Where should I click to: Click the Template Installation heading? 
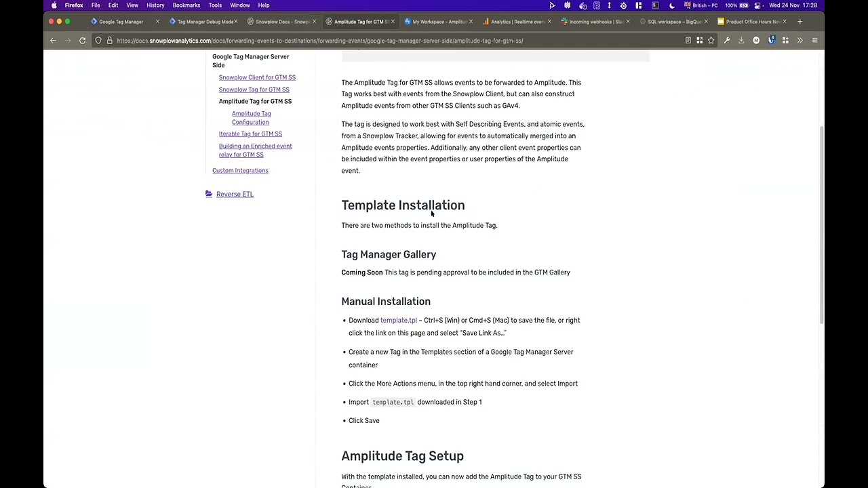coord(403,205)
